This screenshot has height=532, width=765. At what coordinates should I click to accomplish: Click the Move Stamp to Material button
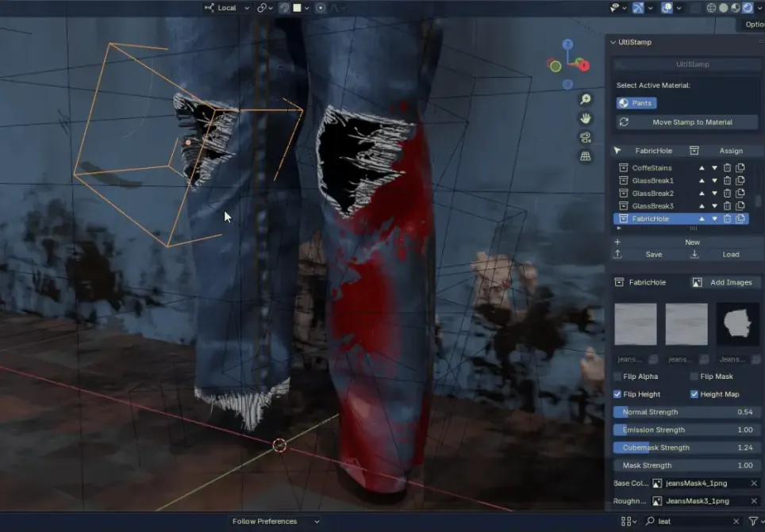pos(686,122)
